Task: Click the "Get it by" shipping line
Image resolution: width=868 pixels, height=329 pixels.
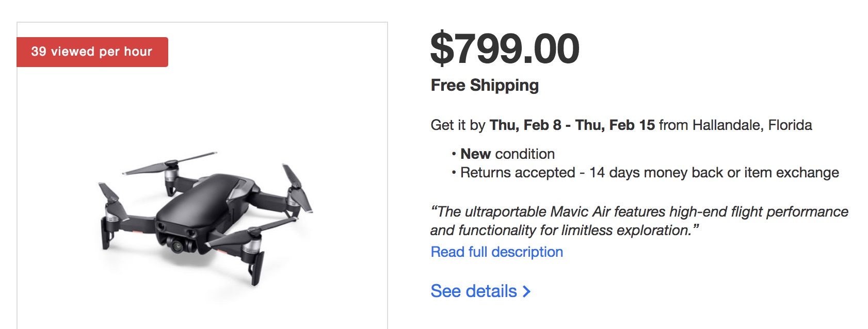Action: [458, 124]
